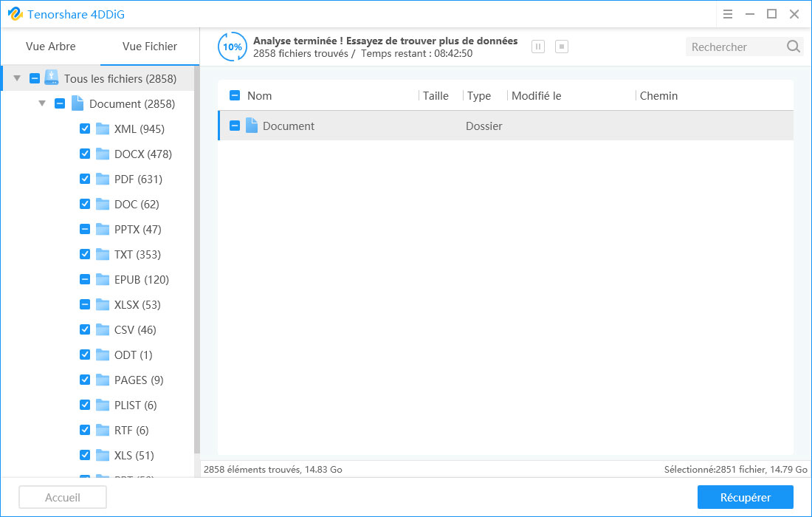This screenshot has height=517, width=812.
Task: Click the XLSX folder icon
Action: [103, 304]
